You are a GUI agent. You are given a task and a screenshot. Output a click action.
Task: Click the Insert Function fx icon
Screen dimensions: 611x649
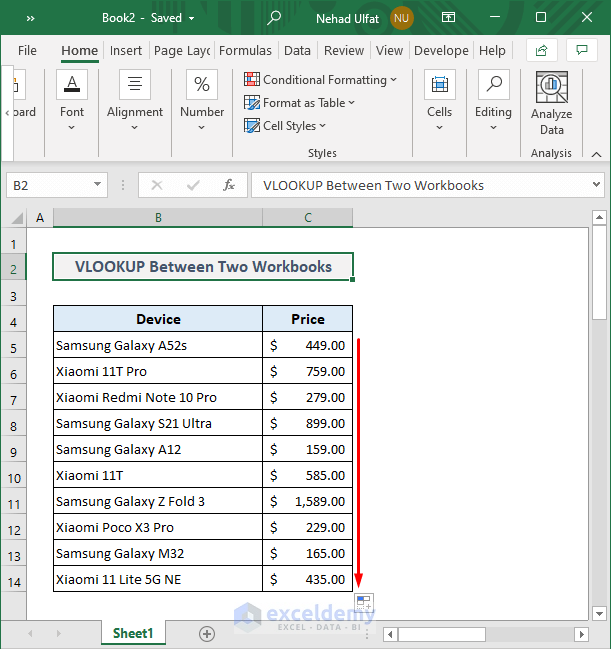229,185
